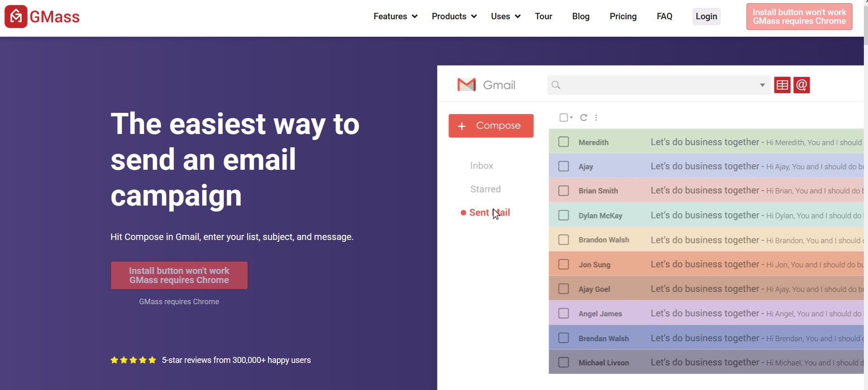Screen dimensions: 868x390
Task: Select the Inbox folder
Action: [481, 166]
